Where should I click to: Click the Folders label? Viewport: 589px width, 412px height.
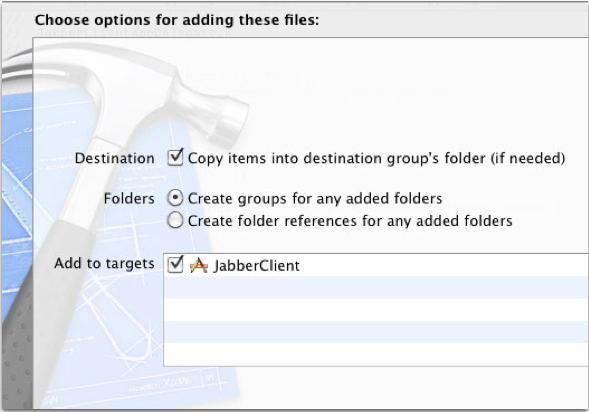(129, 198)
